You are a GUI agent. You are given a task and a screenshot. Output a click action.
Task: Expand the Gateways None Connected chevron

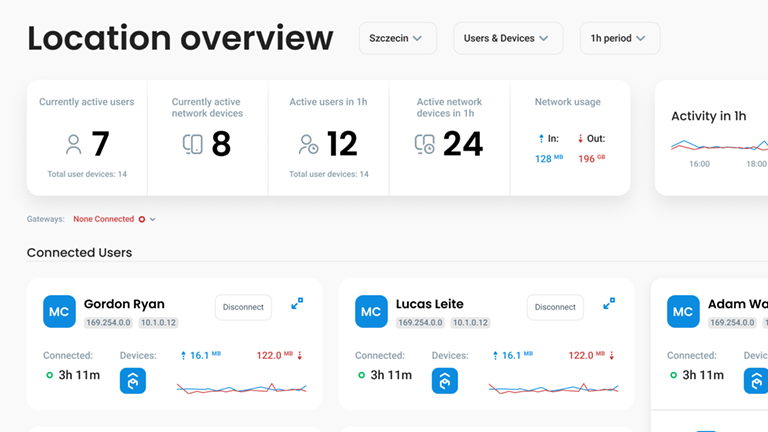coord(153,219)
